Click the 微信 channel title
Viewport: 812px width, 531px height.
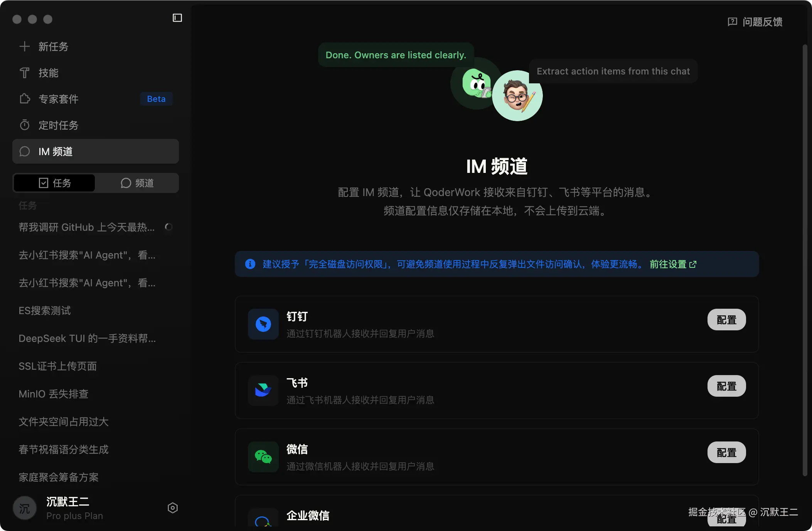[297, 450]
